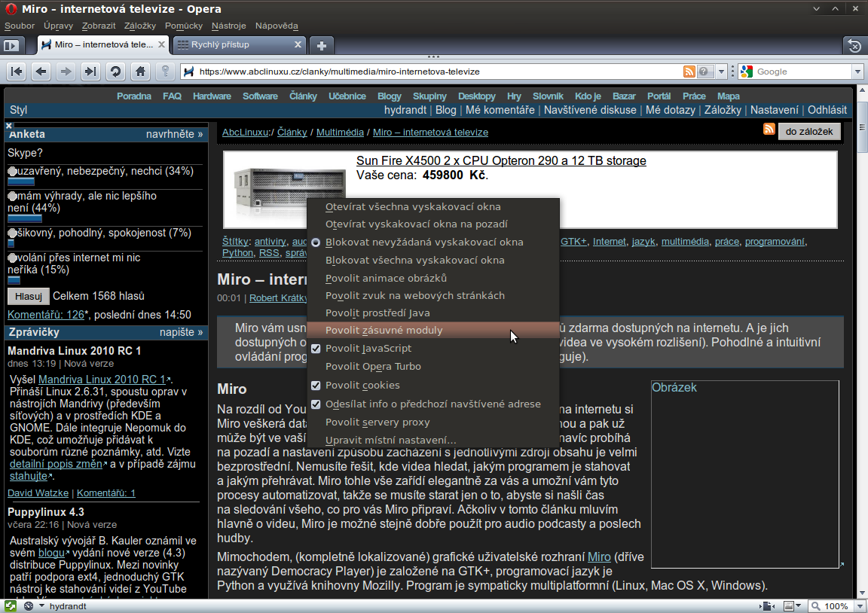868x613 pixels.
Task: Close the Anketa panel with the X icon
Action: pyautogui.click(x=9, y=127)
